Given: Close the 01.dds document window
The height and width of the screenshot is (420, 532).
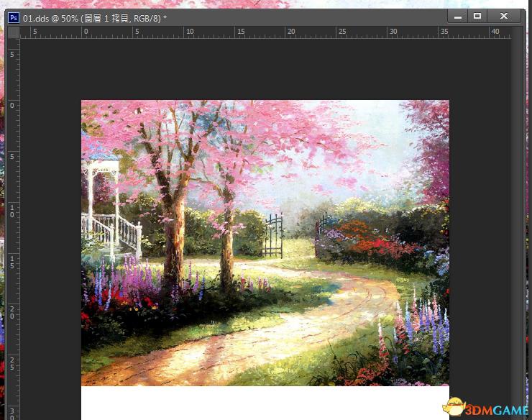Looking at the screenshot, I should pos(504,17).
